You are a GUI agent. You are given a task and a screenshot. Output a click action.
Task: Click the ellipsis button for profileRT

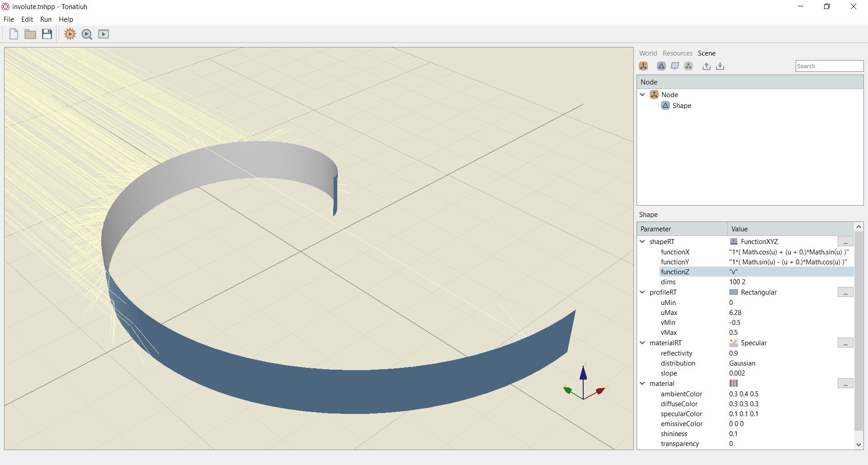tap(845, 292)
